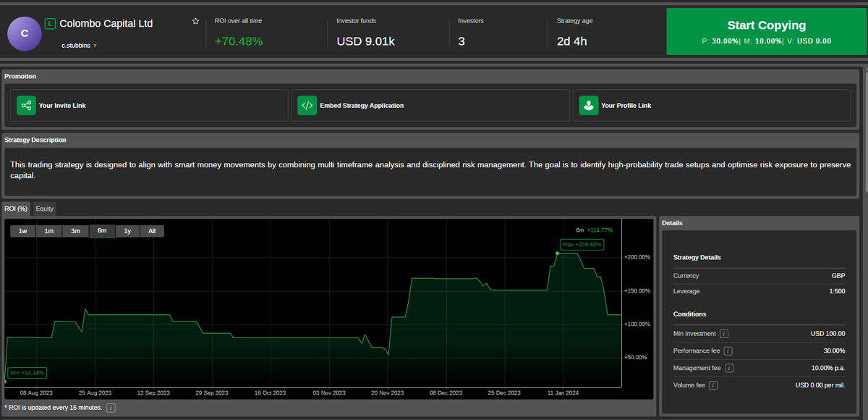Click the 10.00% p.a. management fee value
Screen dimensions: 868x420
pos(828,368)
